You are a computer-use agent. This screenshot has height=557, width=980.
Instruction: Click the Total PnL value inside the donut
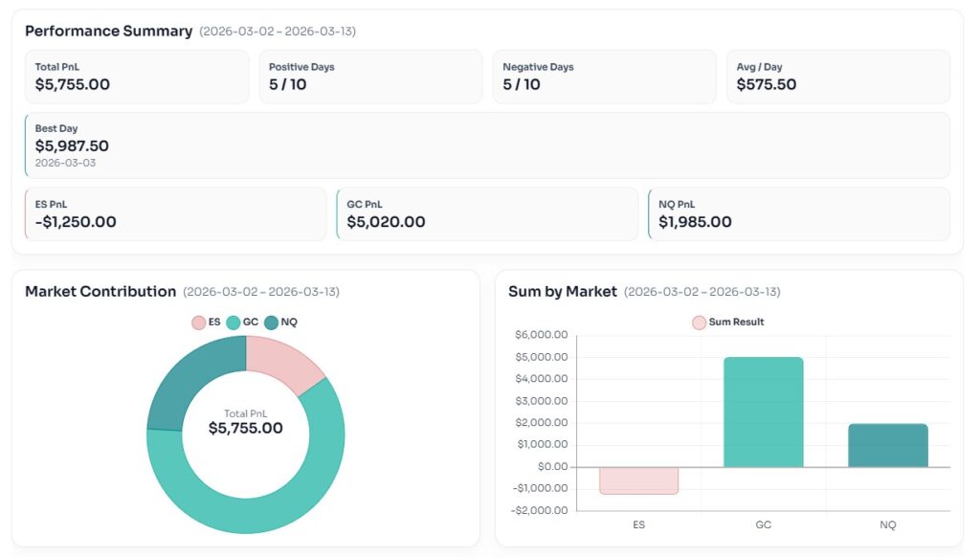pyautogui.click(x=246, y=428)
